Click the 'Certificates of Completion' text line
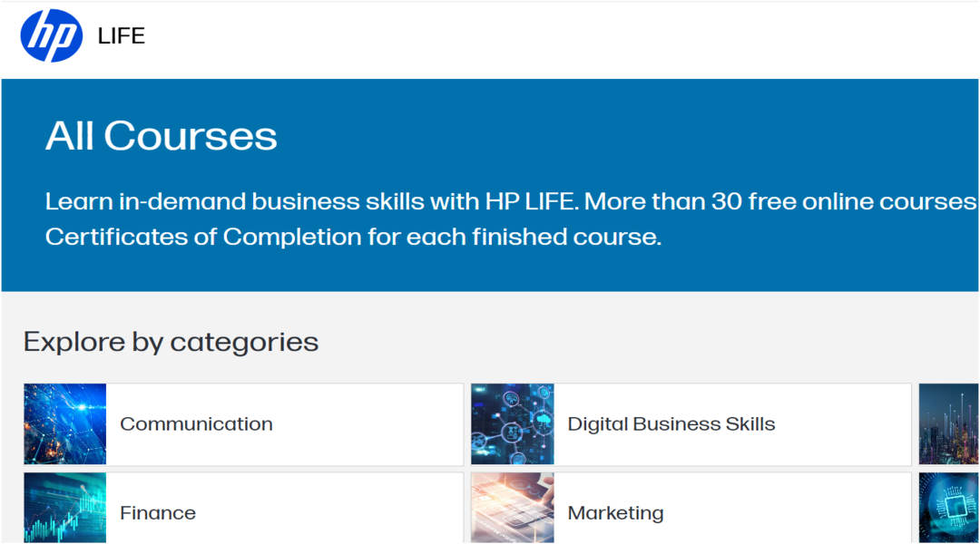This screenshot has height=544, width=980. (x=352, y=237)
